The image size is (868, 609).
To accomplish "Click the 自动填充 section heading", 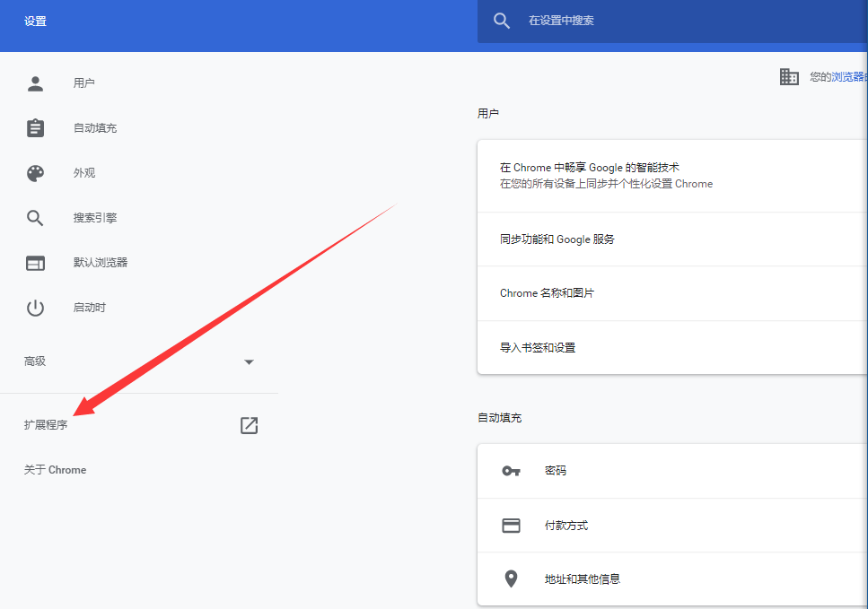I will (500, 418).
